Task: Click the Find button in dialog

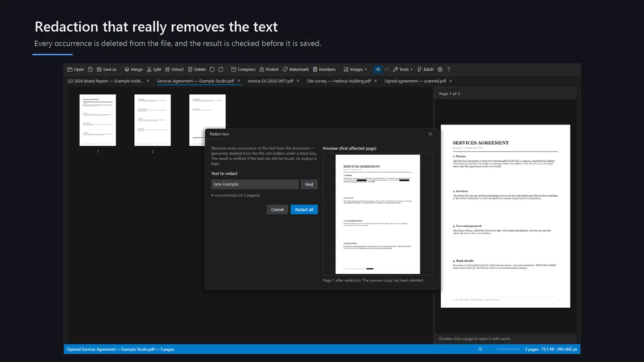Action: tap(309, 184)
